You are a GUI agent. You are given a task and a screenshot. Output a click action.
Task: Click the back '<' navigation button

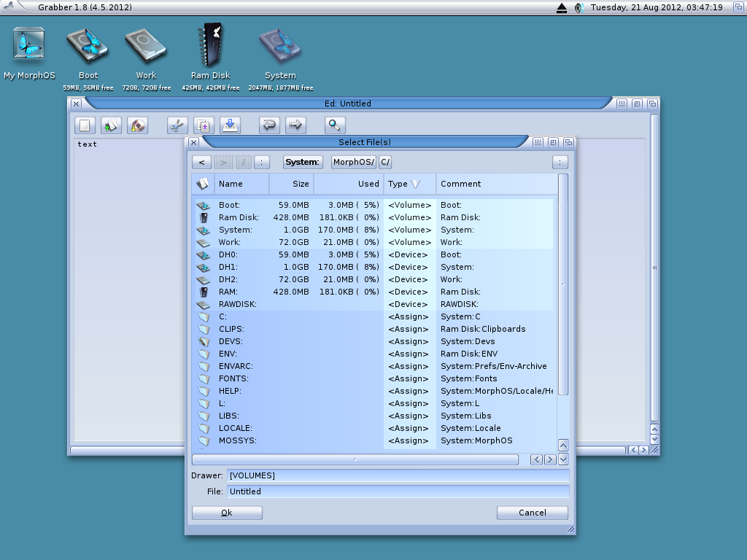pyautogui.click(x=201, y=163)
